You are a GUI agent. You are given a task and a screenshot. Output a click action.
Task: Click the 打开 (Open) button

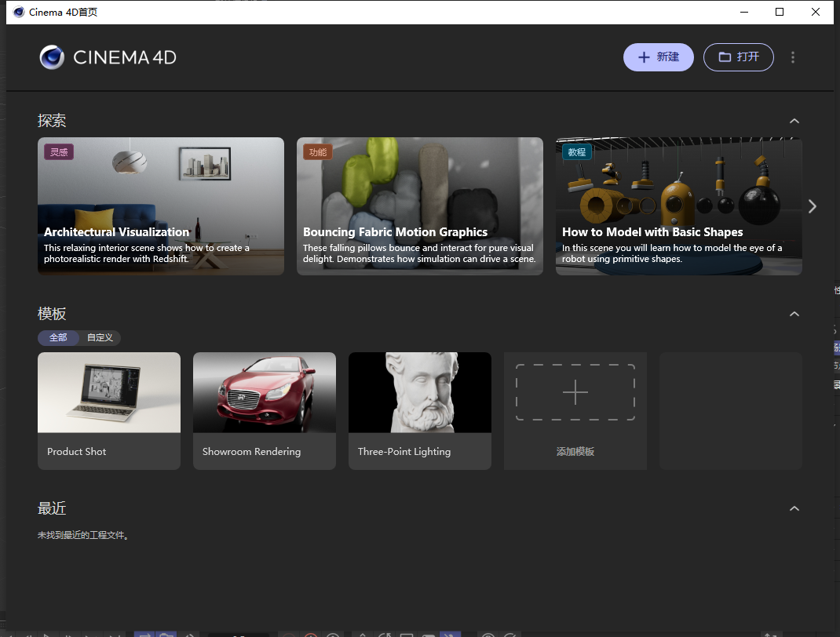(738, 57)
